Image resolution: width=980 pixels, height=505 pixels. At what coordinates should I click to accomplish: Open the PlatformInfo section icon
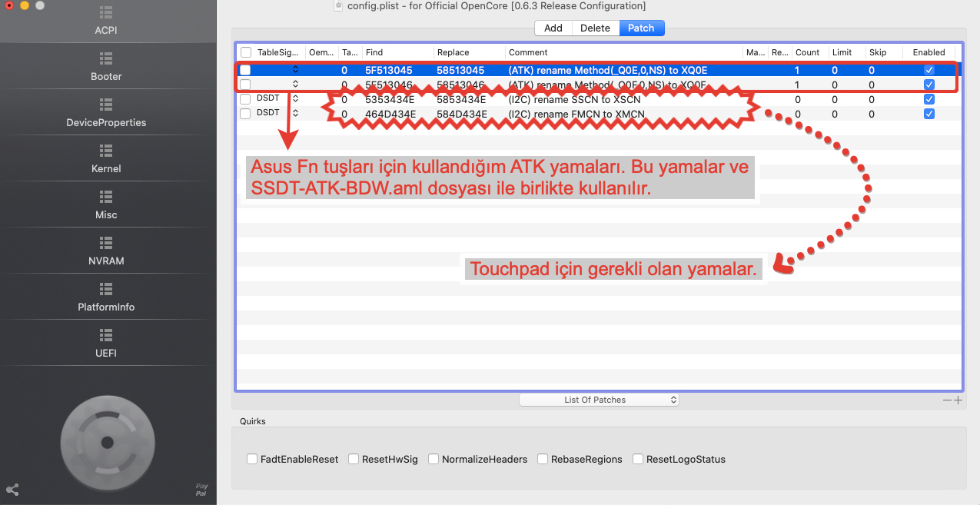coord(106,289)
